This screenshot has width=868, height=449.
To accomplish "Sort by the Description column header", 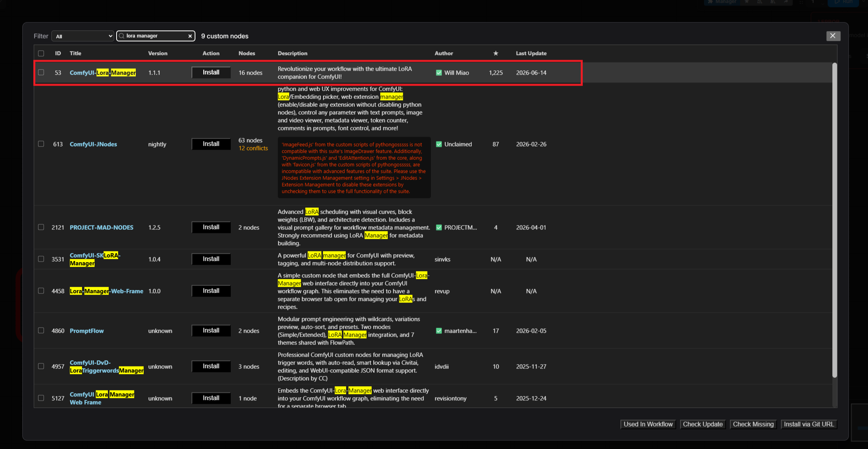I will point(293,53).
